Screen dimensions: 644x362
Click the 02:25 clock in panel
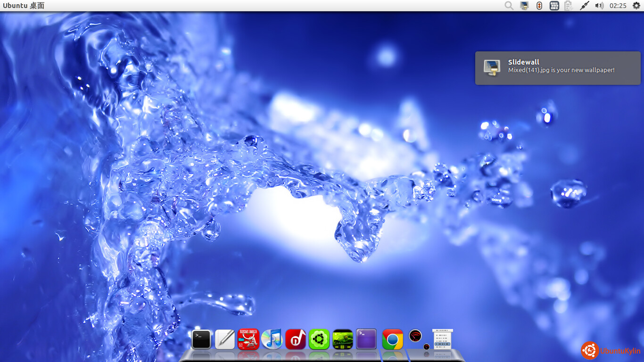point(618,6)
